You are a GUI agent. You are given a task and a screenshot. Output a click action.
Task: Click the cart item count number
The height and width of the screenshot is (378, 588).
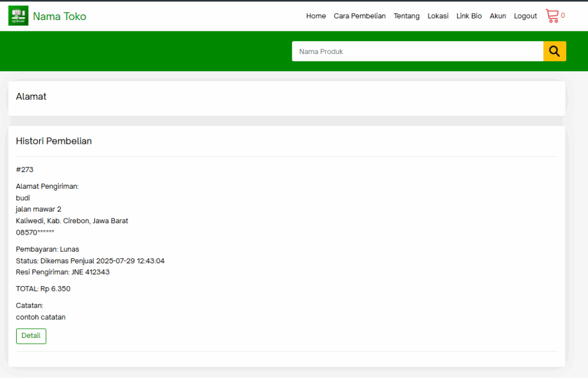[x=563, y=15]
